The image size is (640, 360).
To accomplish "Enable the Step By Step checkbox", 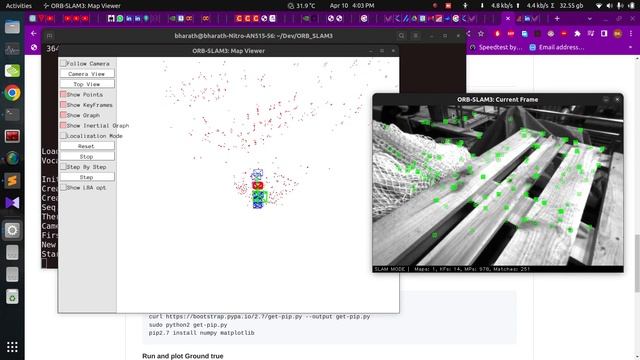I will click(63, 167).
